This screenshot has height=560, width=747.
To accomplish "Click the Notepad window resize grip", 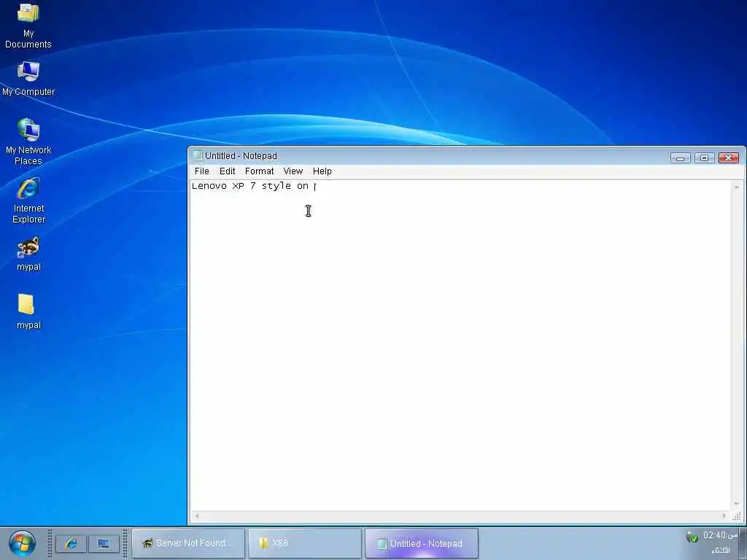I will (x=737, y=516).
